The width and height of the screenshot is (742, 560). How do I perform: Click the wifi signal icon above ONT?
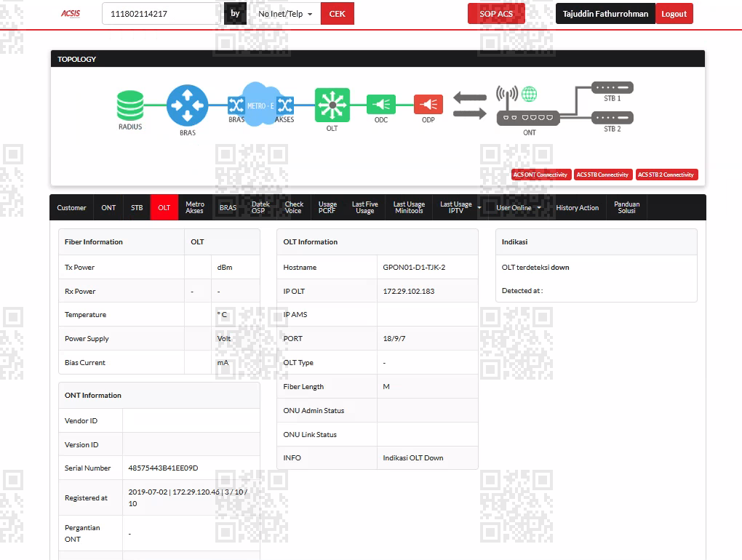507,95
